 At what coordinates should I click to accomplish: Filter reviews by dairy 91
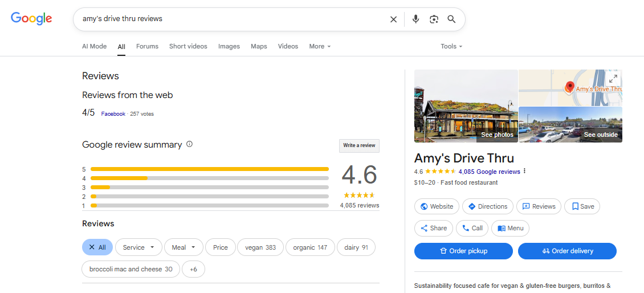356,247
